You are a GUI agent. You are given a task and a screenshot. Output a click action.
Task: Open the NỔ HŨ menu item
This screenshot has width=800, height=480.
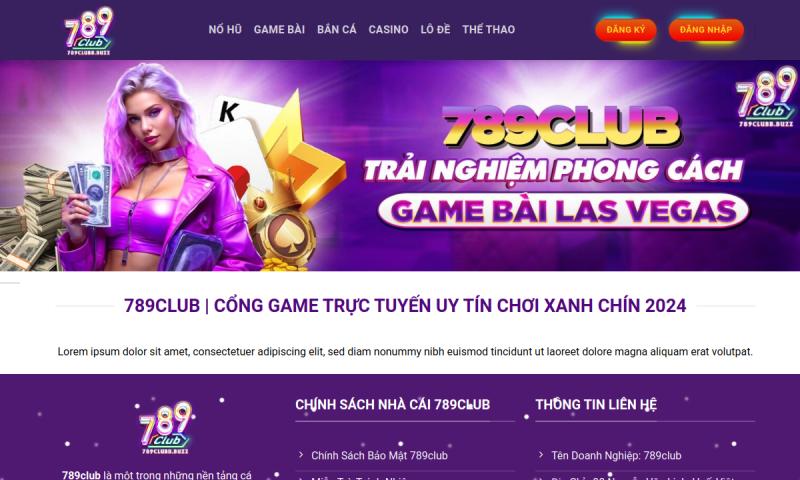tap(225, 30)
